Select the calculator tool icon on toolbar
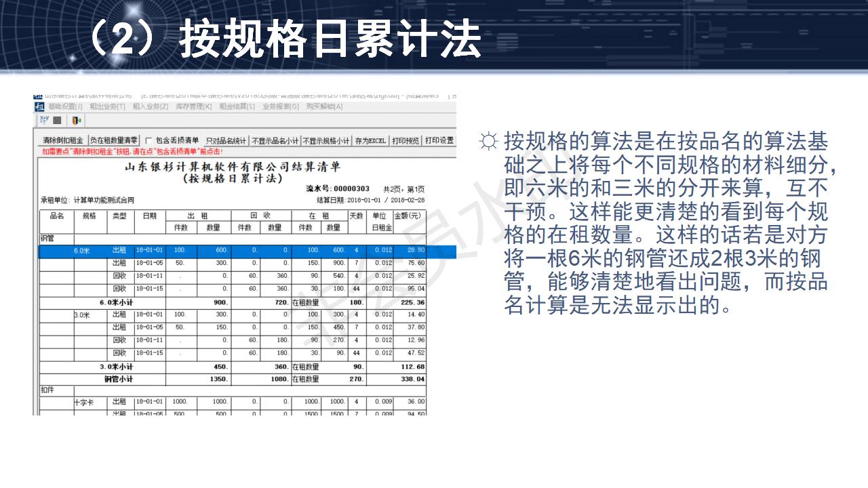The width and height of the screenshot is (868, 488). 43,119
